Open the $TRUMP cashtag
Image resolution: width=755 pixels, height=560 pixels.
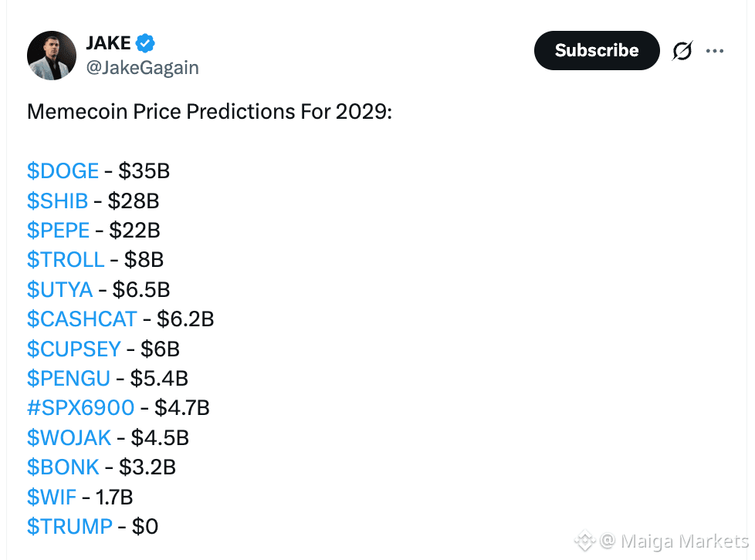(69, 527)
